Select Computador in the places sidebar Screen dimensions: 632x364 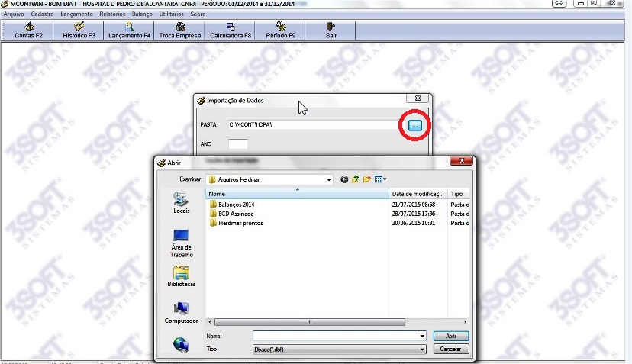(x=181, y=313)
